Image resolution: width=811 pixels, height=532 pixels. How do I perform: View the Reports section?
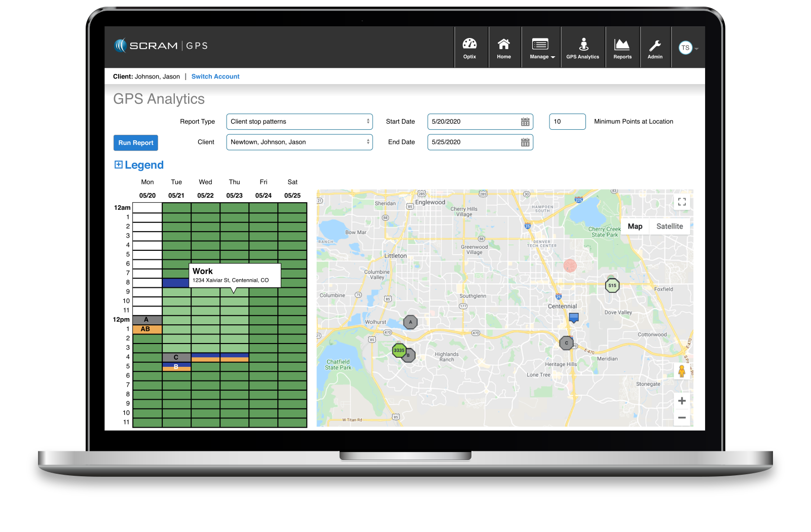pyautogui.click(x=622, y=47)
